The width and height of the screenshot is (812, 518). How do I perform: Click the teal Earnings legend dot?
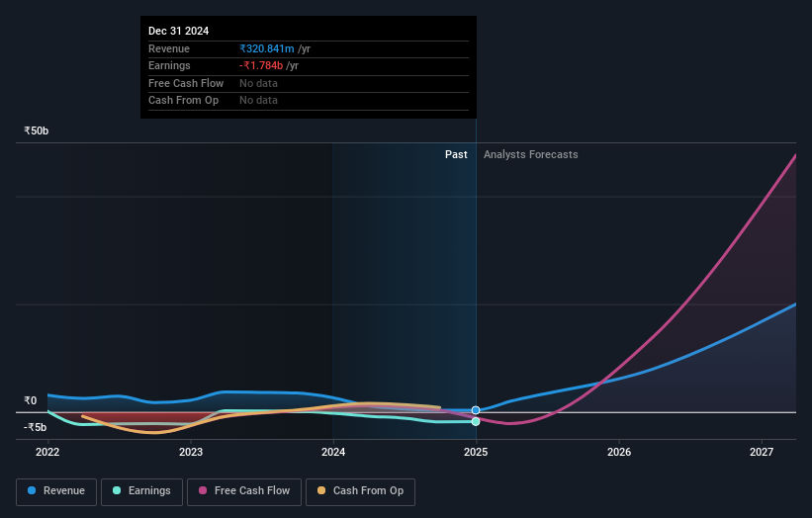click(x=117, y=490)
